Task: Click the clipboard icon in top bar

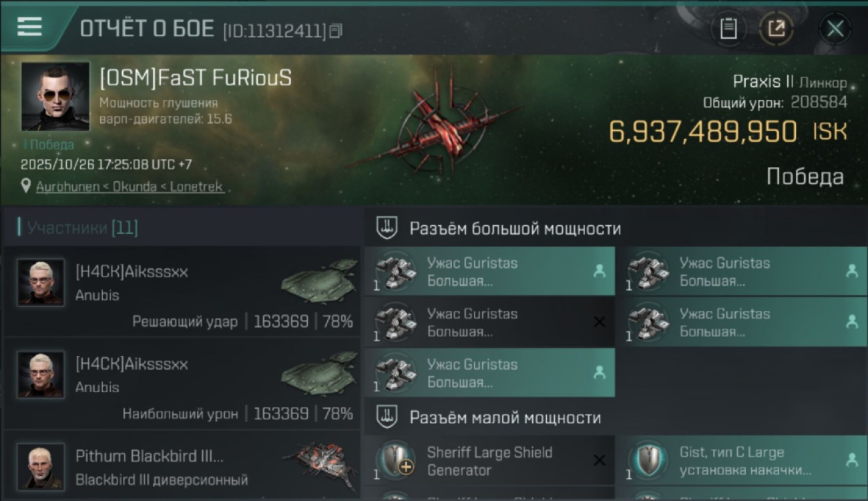Action: coord(728,29)
